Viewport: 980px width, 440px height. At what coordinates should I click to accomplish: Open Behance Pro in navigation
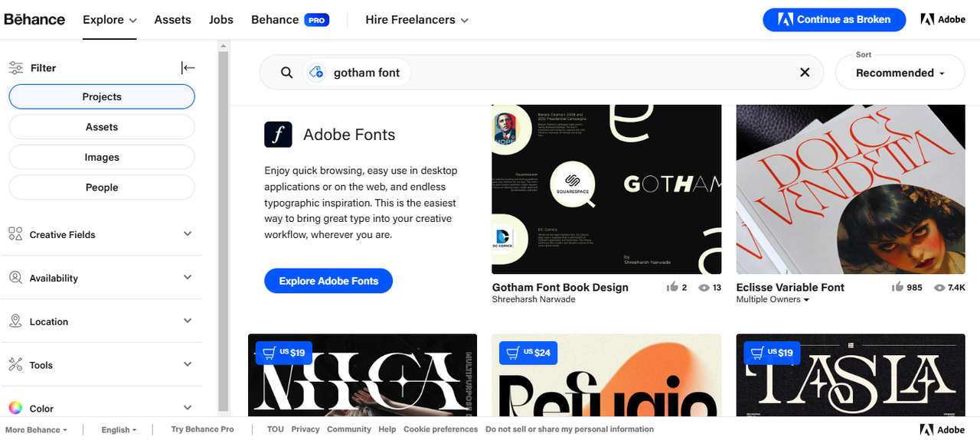[x=290, y=20]
